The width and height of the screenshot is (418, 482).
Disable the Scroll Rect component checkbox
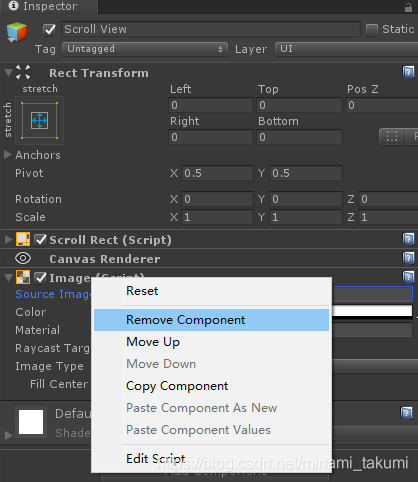pyautogui.click(x=41, y=240)
